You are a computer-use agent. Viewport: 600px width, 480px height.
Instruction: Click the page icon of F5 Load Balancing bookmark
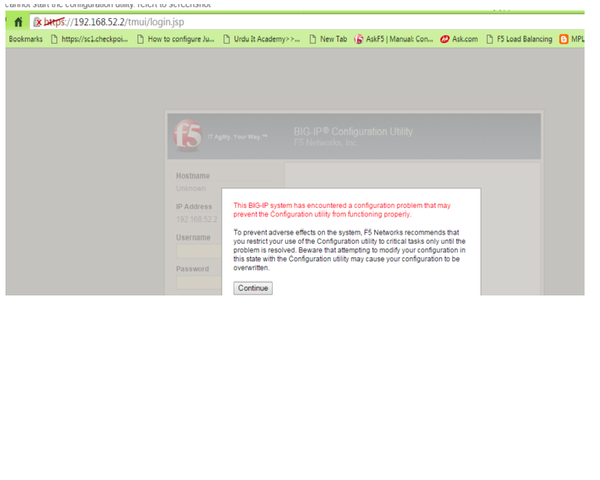coord(489,39)
